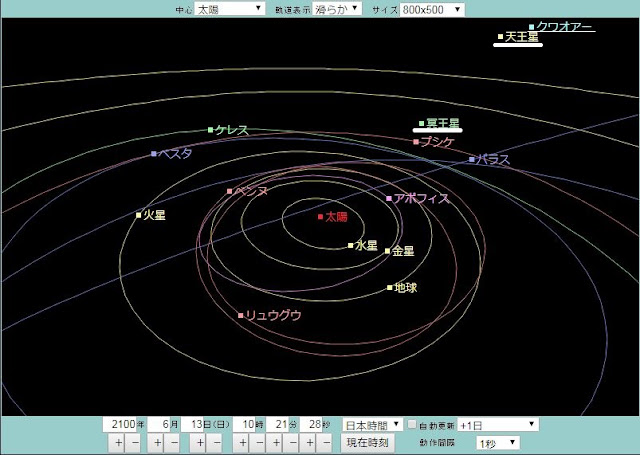Screen dimensions: 640x455
Task: Select the 太陽 (Sun) marker
Action: [x=320, y=217]
